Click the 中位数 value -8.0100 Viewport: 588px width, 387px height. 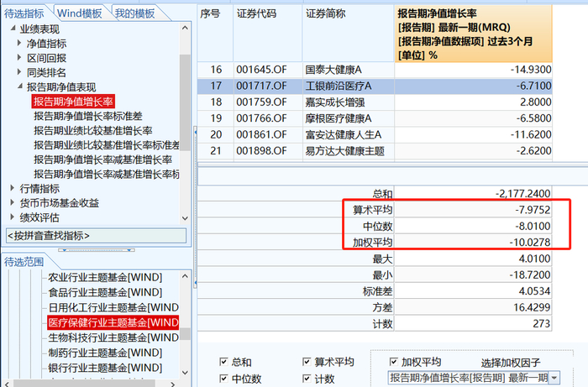pos(533,227)
